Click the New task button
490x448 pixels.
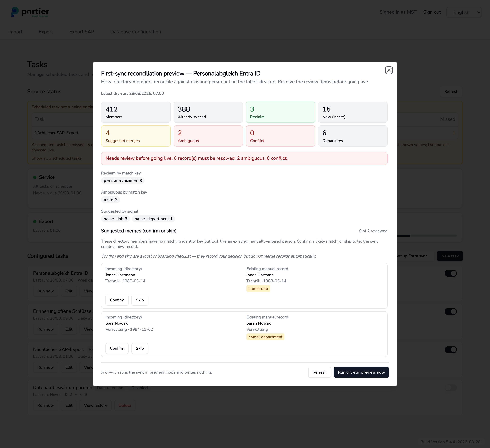[x=450, y=256]
